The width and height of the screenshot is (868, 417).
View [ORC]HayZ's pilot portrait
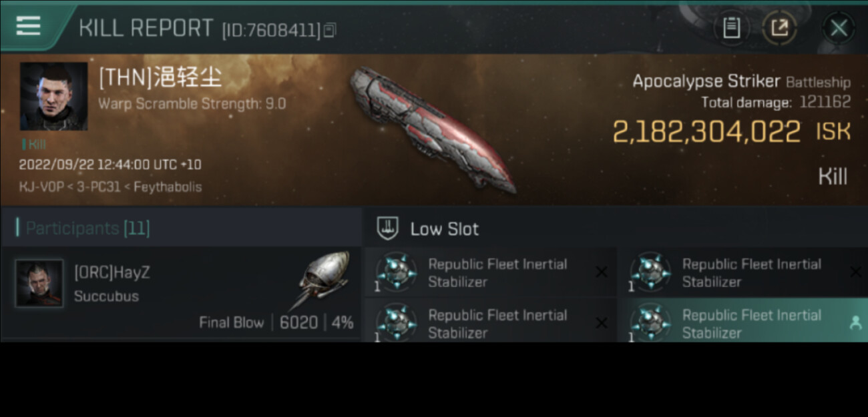tap(39, 284)
